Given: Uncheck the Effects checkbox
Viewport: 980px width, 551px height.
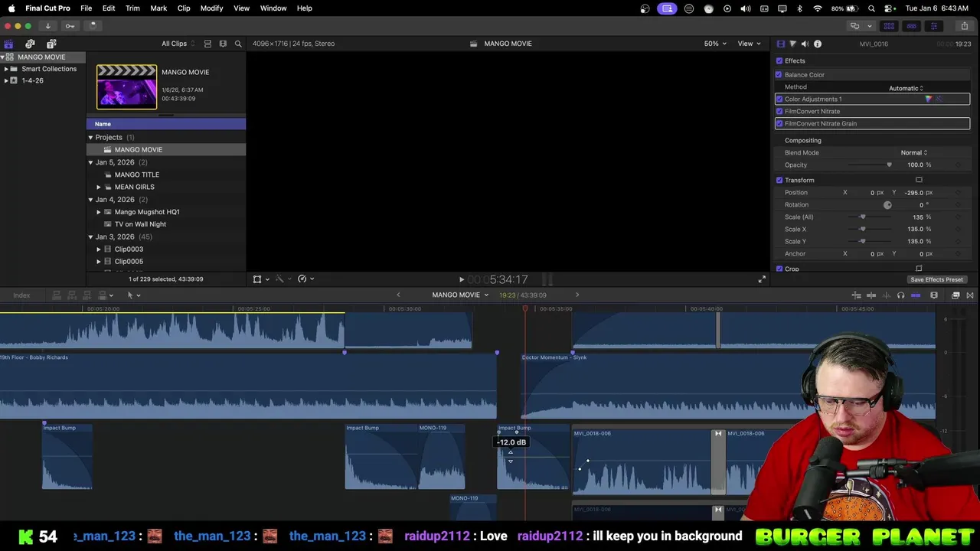Looking at the screenshot, I should click(779, 61).
